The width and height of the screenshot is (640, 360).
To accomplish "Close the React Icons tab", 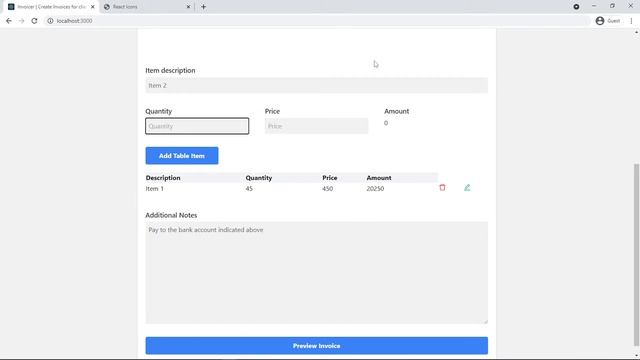I will (x=189, y=7).
